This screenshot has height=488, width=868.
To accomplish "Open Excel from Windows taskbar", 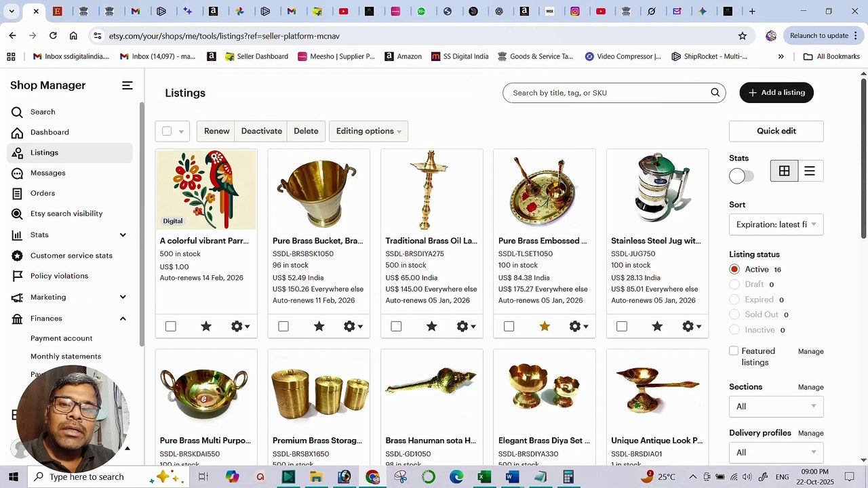I will 484,477.
